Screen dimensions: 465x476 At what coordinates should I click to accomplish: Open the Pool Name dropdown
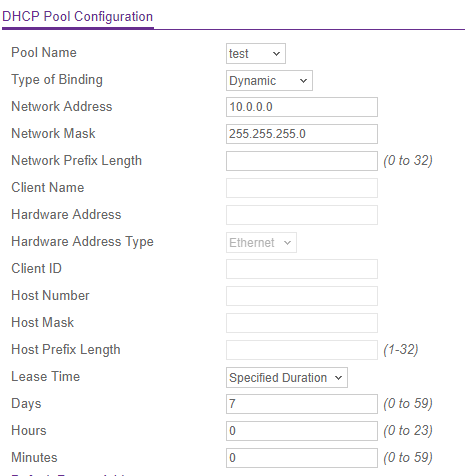tap(256, 53)
